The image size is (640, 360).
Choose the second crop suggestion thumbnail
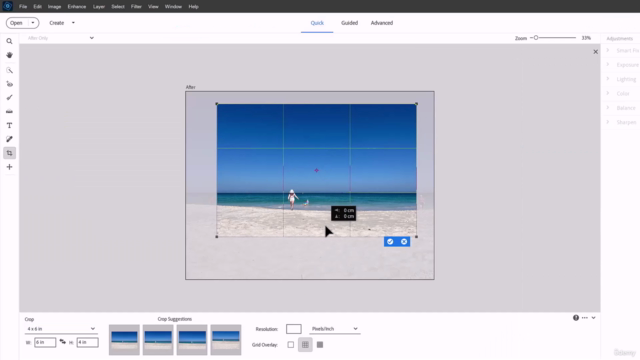coord(158,340)
